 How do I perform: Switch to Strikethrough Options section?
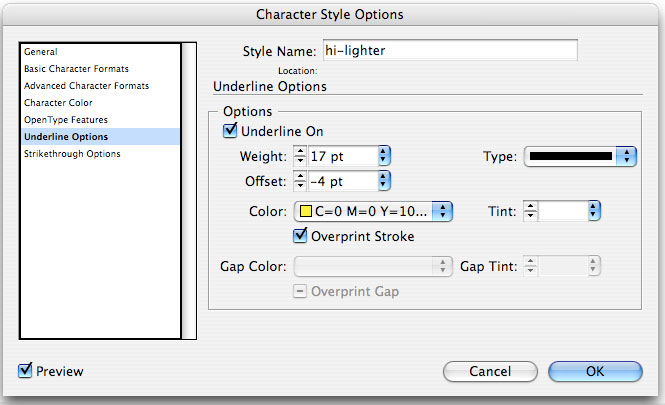tap(101, 154)
